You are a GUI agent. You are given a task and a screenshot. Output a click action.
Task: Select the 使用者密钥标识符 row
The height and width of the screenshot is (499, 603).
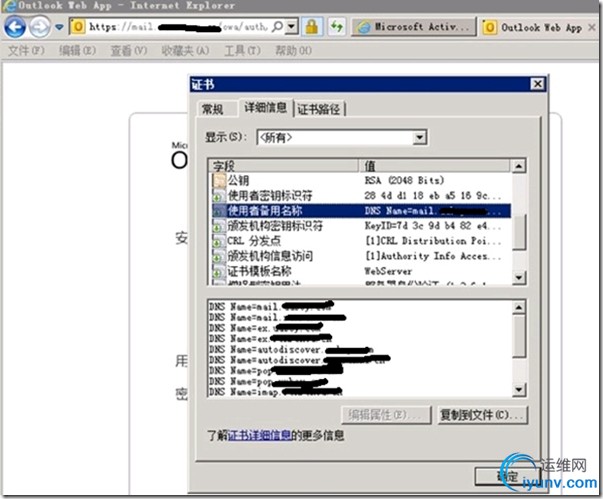(361, 196)
